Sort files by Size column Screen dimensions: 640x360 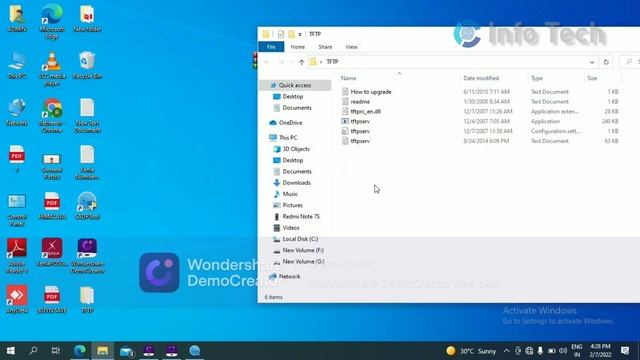pyautogui.click(x=592, y=78)
